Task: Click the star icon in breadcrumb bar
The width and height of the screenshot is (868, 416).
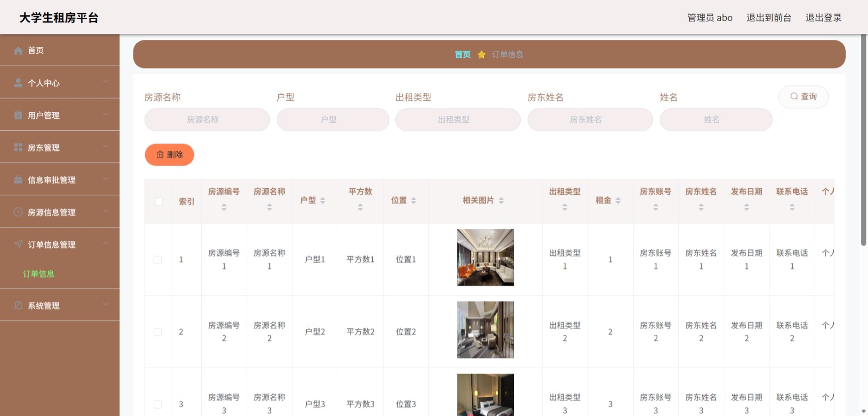Action: [x=482, y=54]
